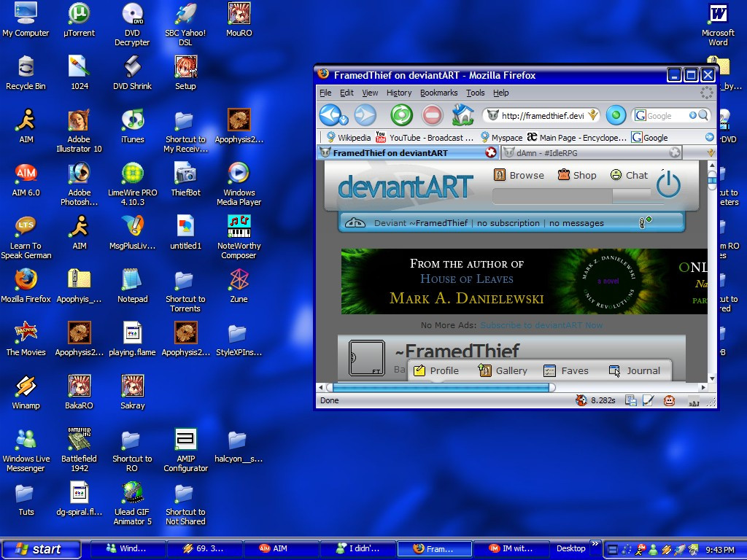Select the DVD Shrink desktop icon
The image size is (747, 560).
pyautogui.click(x=133, y=73)
